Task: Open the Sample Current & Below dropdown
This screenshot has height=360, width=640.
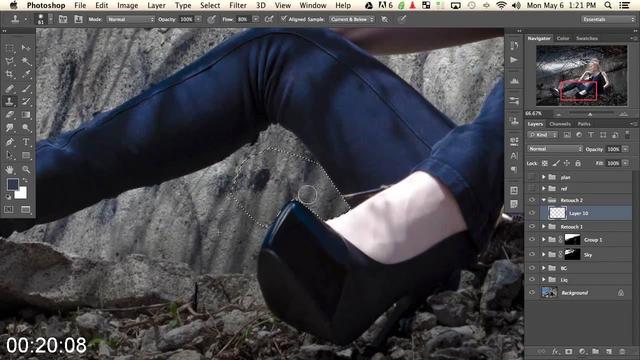Action: pos(352,19)
